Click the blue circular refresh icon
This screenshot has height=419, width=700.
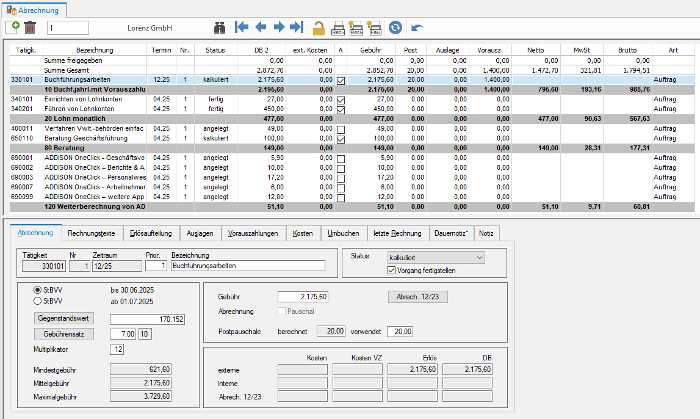(395, 28)
